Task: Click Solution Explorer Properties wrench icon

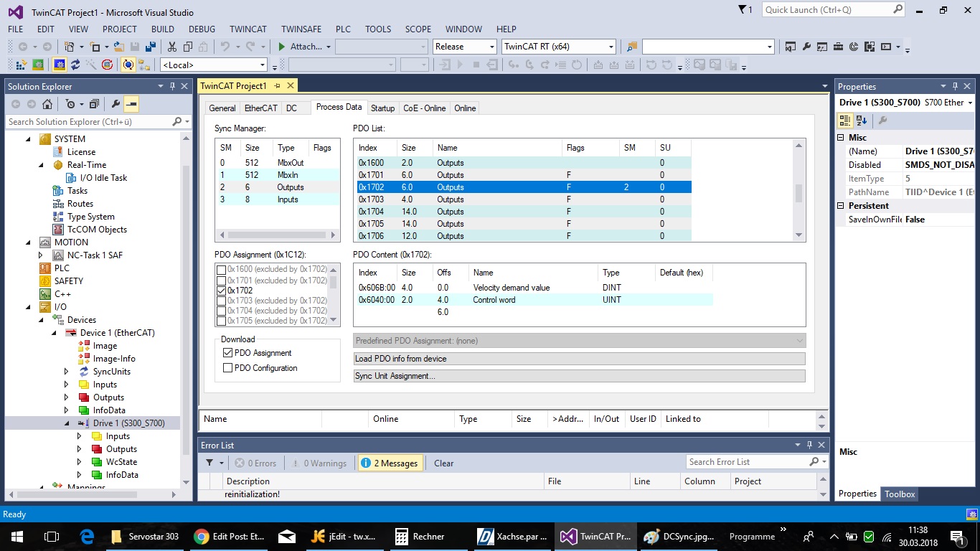Action: tap(116, 104)
